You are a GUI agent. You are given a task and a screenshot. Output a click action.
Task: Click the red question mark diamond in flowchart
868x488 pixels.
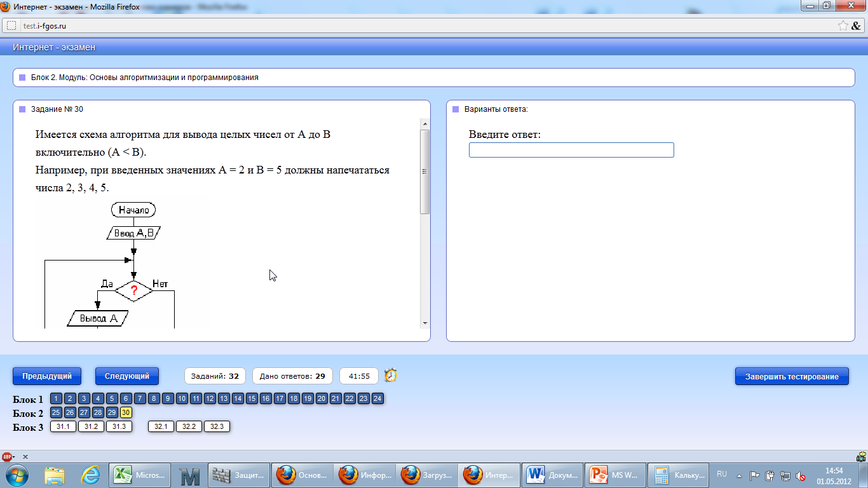(x=134, y=290)
